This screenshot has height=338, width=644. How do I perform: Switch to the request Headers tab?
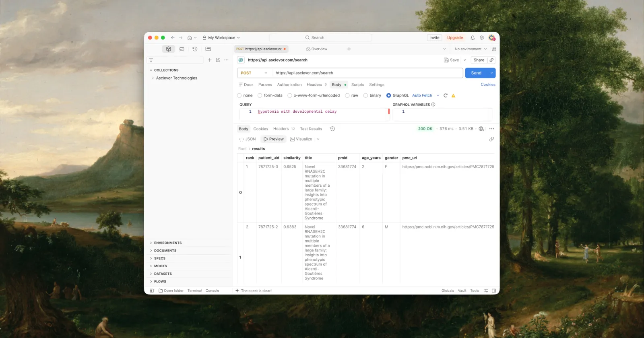pyautogui.click(x=316, y=85)
